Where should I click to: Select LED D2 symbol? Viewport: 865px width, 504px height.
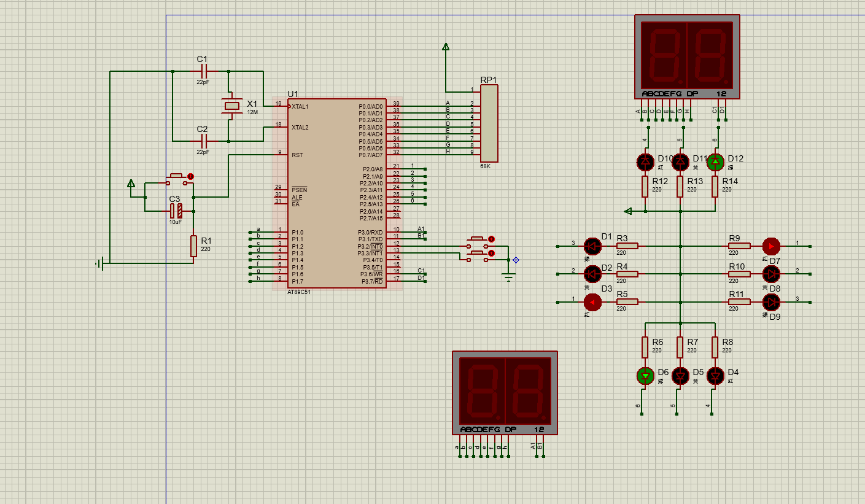[x=592, y=274]
